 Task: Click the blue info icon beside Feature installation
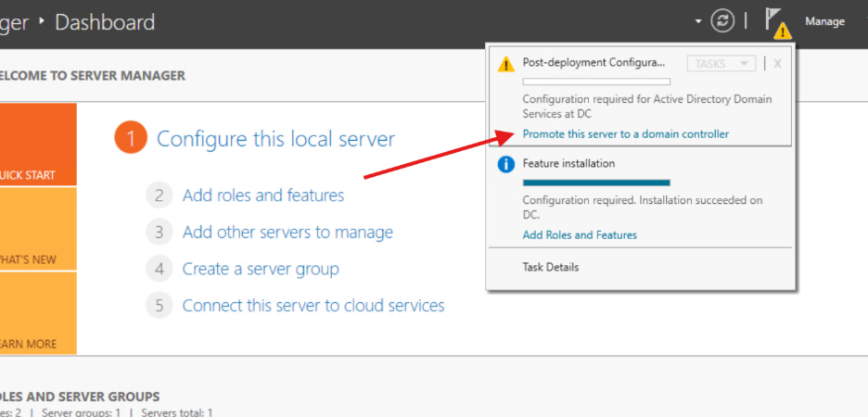pos(505,164)
